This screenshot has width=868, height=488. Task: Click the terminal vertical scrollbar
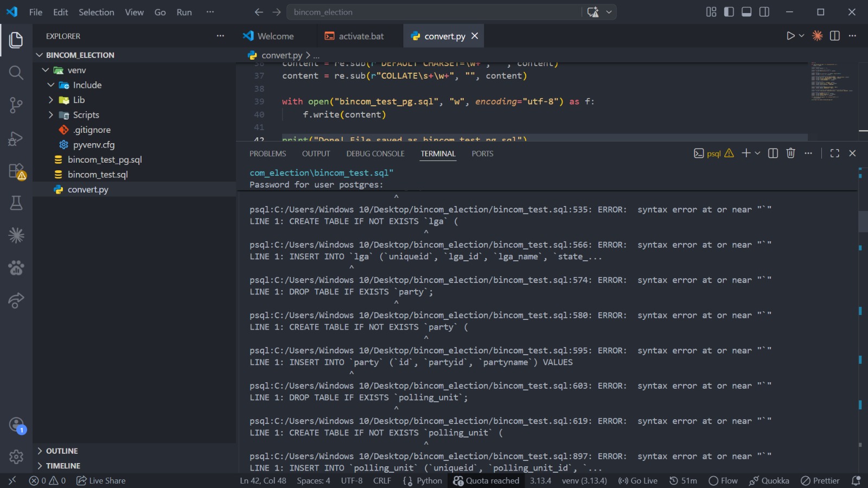point(862,221)
